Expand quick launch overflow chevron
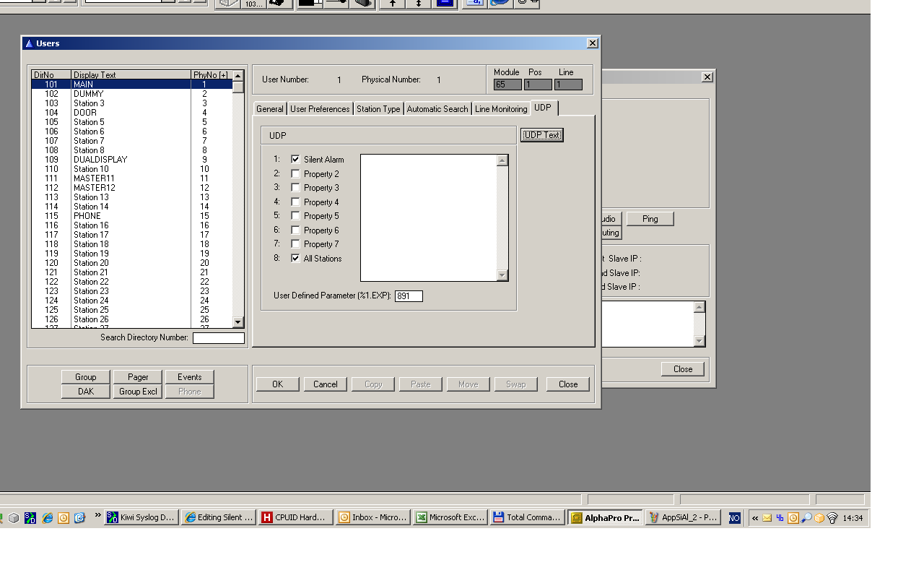 tap(97, 516)
